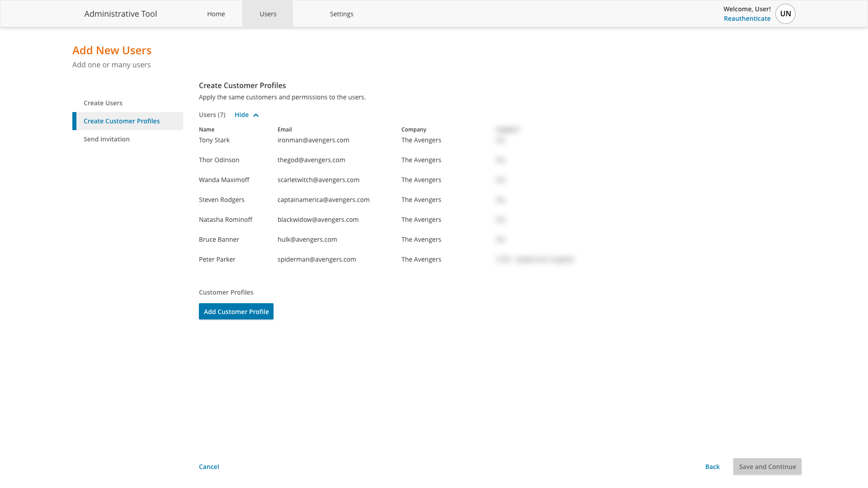Image resolution: width=868 pixels, height=488 pixels.
Task: Click Add Customer Profile
Action: (x=236, y=311)
